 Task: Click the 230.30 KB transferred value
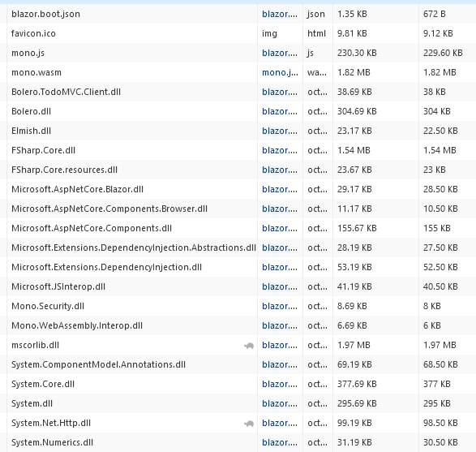[357, 53]
